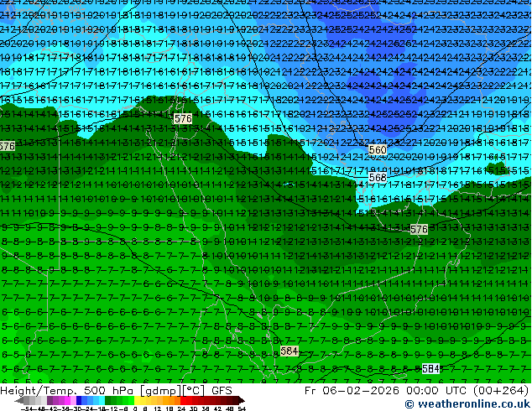The image size is (532, 411).
Task: Open the weatheronline.co.uk copyright link
Action: (467, 404)
